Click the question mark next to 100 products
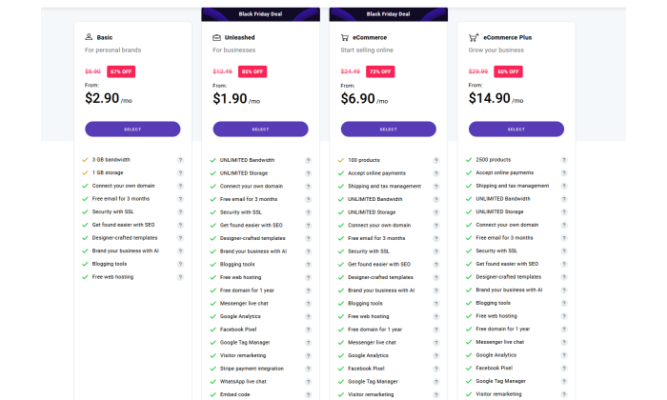Viewport: 667px width, 400px height. 436,160
